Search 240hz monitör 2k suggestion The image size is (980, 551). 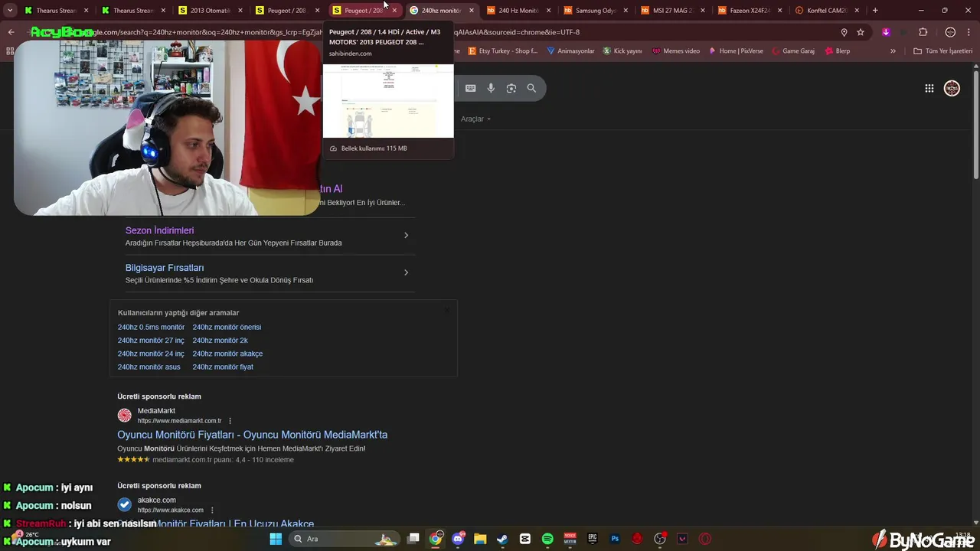click(x=220, y=341)
